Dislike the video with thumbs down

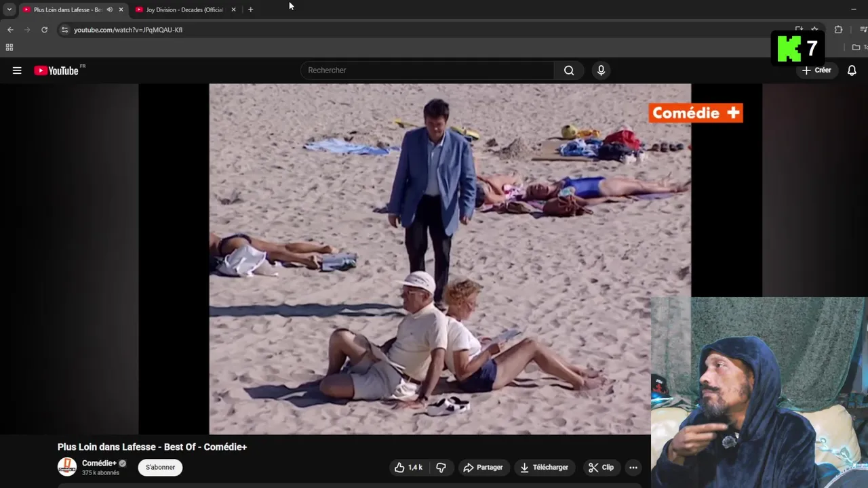441,468
